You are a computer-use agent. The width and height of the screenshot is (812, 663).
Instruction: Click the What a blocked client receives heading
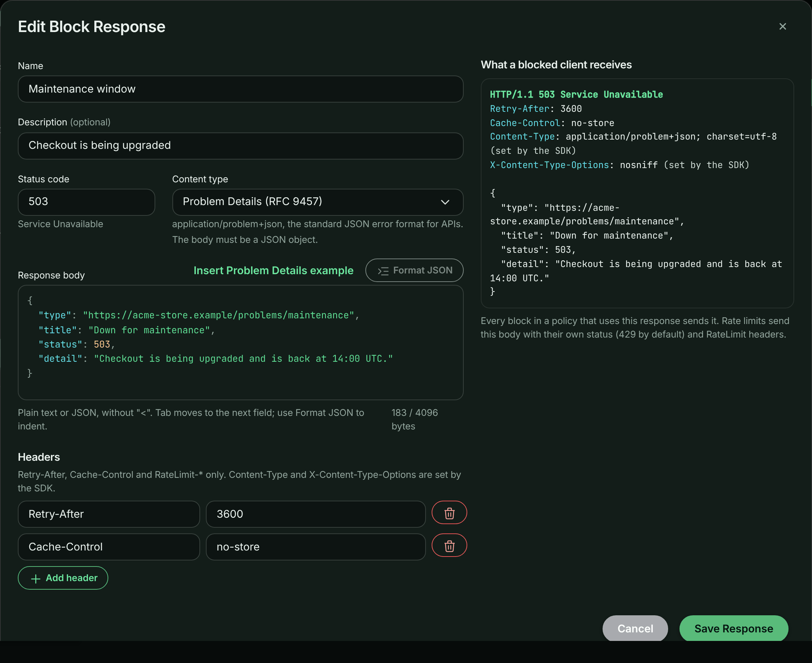pos(556,64)
